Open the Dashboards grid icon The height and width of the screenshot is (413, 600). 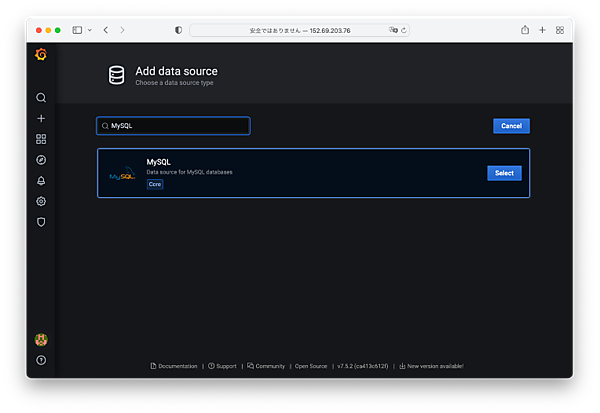pyautogui.click(x=41, y=139)
